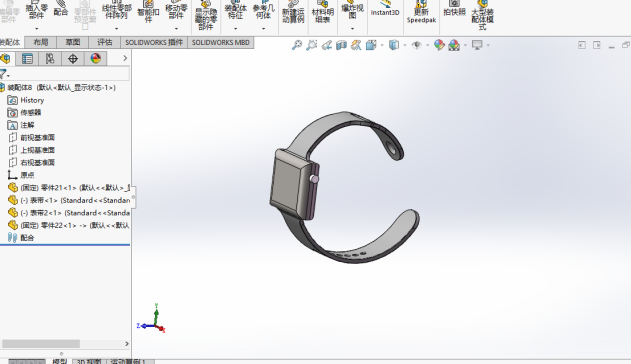Screen dimensions: 631x364
Task: Open dropdown arrow under 爆炸视图
Action: click(x=352, y=29)
